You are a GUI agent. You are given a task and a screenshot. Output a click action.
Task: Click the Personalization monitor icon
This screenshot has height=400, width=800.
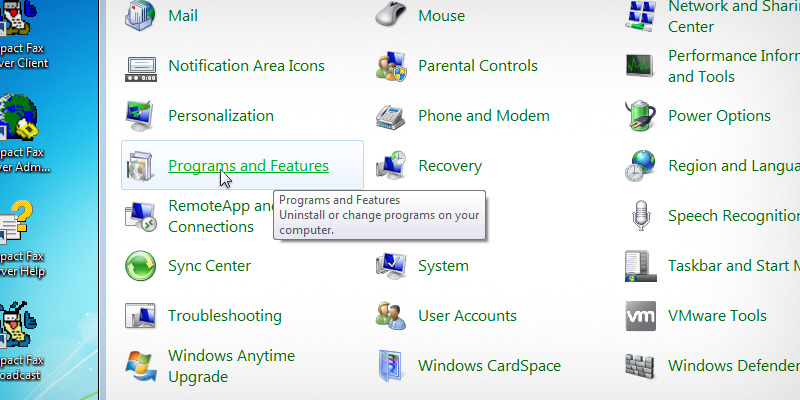pos(140,116)
